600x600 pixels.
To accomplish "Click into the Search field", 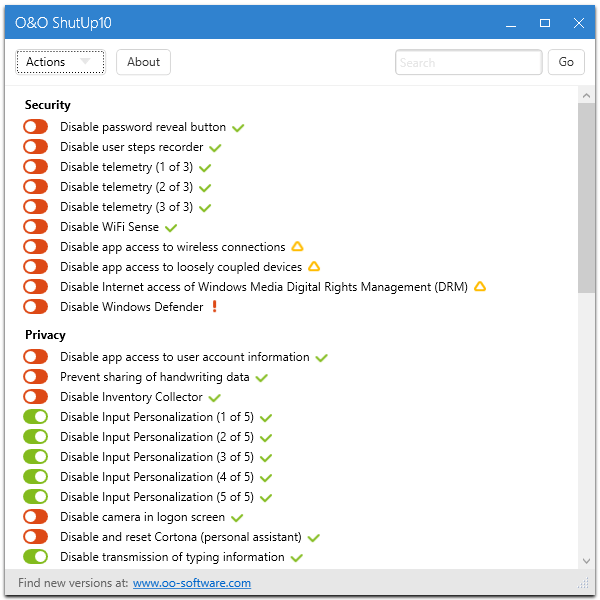I will (x=468, y=62).
